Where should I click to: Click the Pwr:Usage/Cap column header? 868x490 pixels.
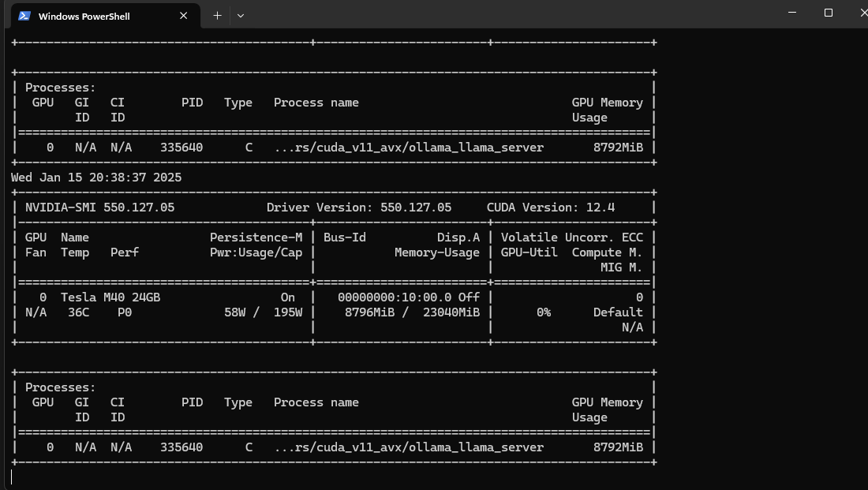[256, 252]
